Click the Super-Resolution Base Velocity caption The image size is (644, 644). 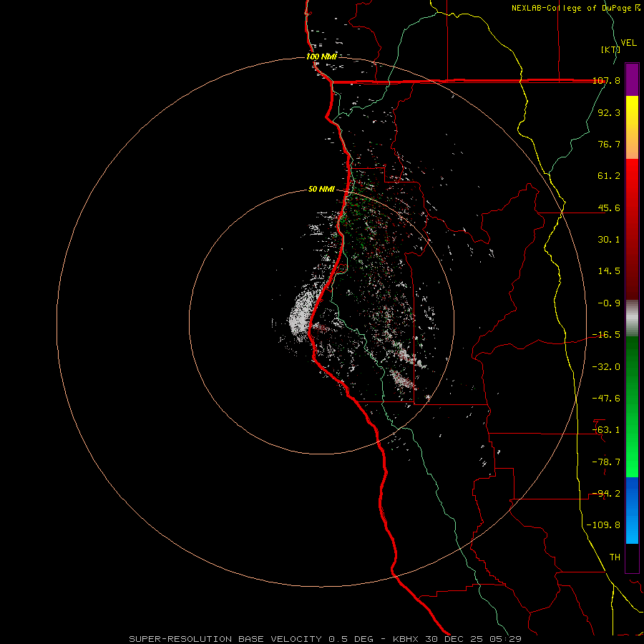325,639
